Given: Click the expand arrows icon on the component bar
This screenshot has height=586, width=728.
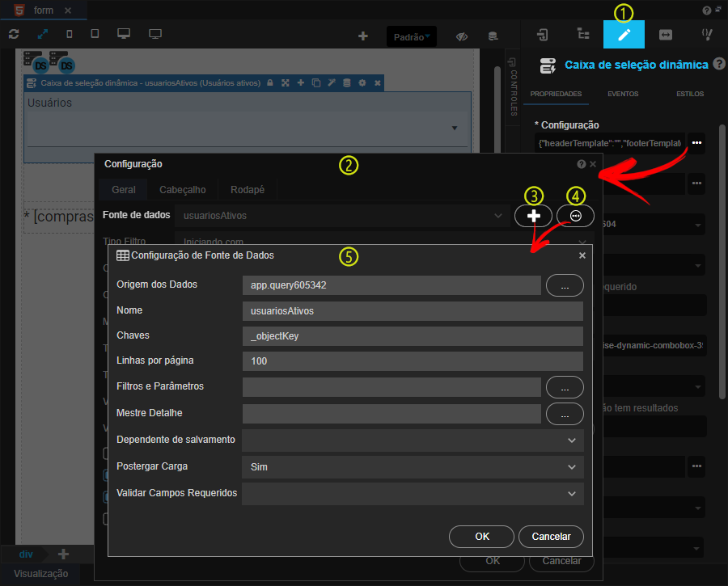Looking at the screenshot, I should (x=285, y=82).
